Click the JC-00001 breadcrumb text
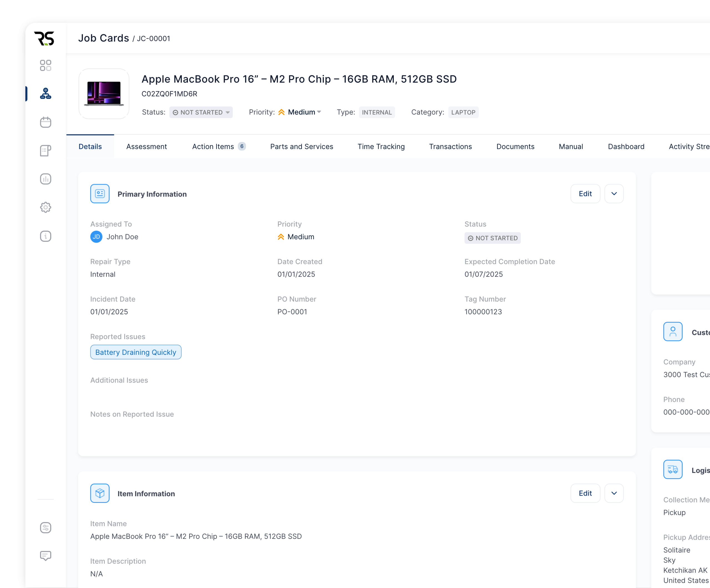Image resolution: width=710 pixels, height=588 pixels. coord(153,39)
